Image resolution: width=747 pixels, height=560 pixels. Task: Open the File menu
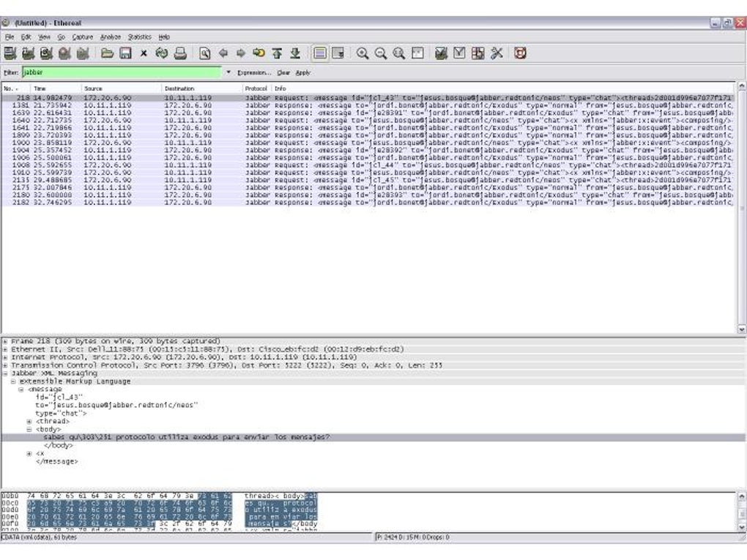[10, 37]
